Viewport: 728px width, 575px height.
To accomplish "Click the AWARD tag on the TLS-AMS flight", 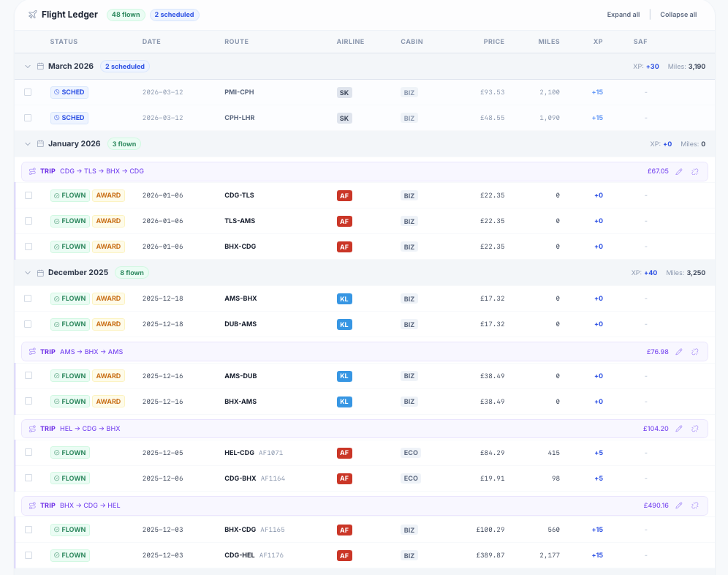I will pyautogui.click(x=108, y=221).
